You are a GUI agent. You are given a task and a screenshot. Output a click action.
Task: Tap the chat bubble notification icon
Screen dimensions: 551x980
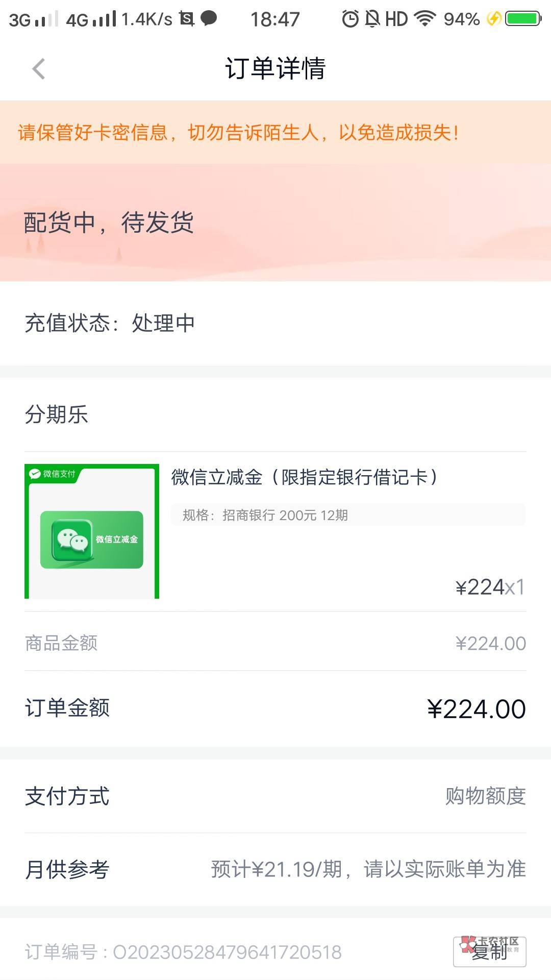(x=209, y=19)
